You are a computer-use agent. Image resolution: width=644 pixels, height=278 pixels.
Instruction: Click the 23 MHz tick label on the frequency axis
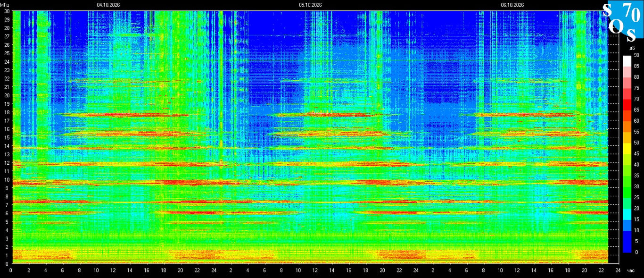click(x=7, y=70)
